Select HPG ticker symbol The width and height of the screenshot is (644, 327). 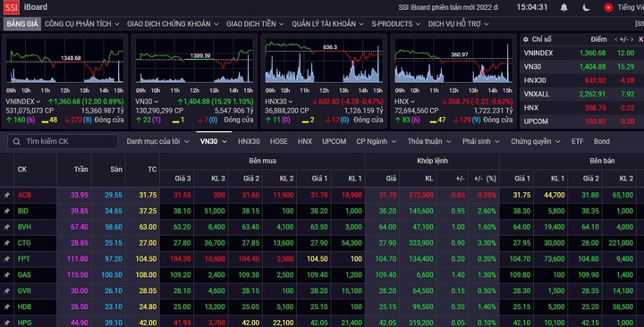[x=24, y=323]
